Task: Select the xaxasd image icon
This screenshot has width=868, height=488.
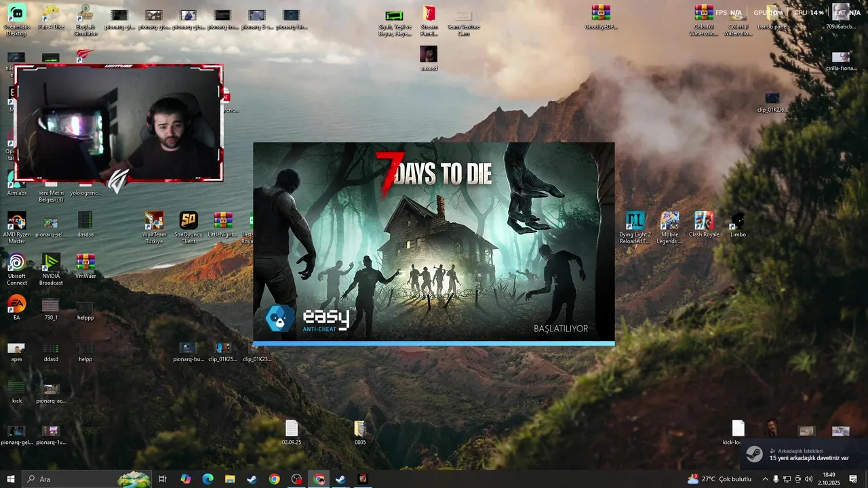Action: click(429, 58)
